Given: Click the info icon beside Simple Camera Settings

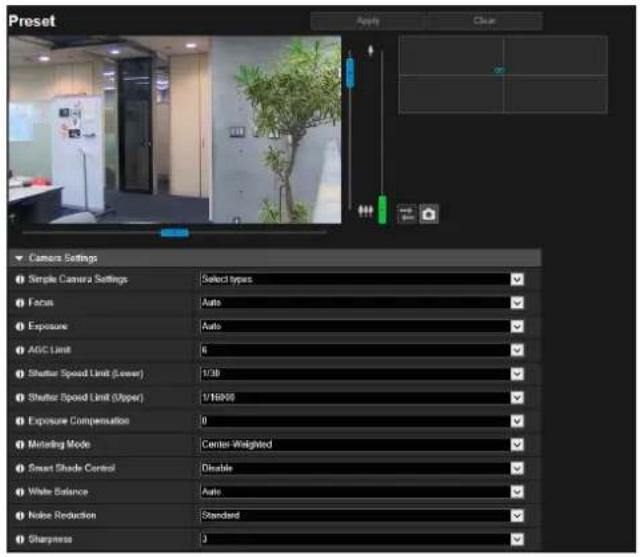Looking at the screenshot, I should (x=20, y=280).
